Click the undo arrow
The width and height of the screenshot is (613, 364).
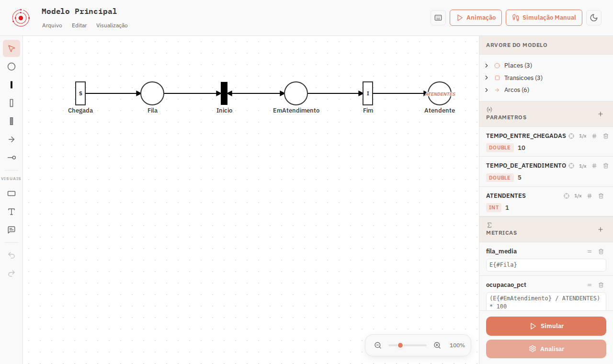click(11, 255)
